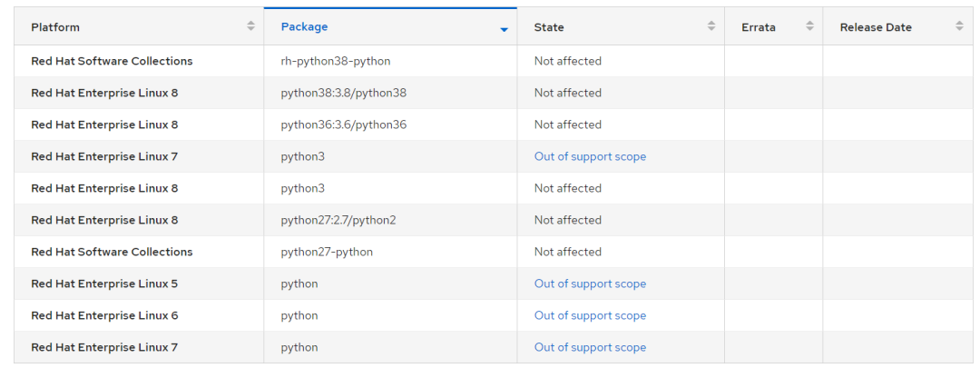
Task: Click the Release Date sort icon
Action: [959, 26]
